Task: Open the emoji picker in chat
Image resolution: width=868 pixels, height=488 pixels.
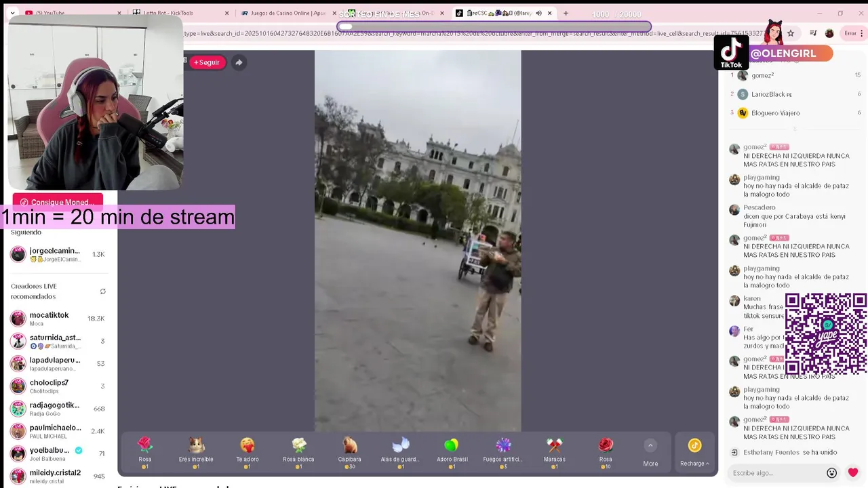Action: (832, 473)
